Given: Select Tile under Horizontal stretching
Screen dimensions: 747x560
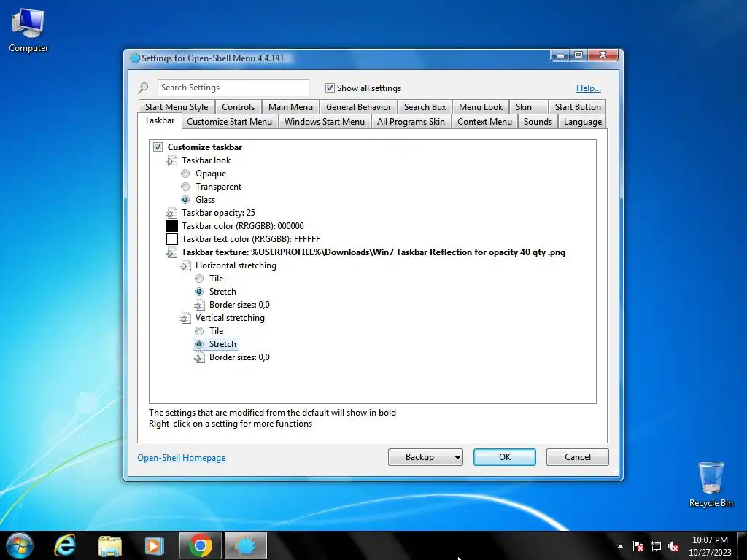Looking at the screenshot, I should click(199, 279).
